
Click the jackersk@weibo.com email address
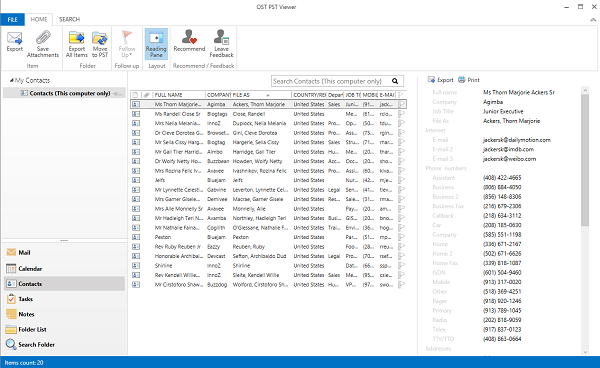[509, 159]
